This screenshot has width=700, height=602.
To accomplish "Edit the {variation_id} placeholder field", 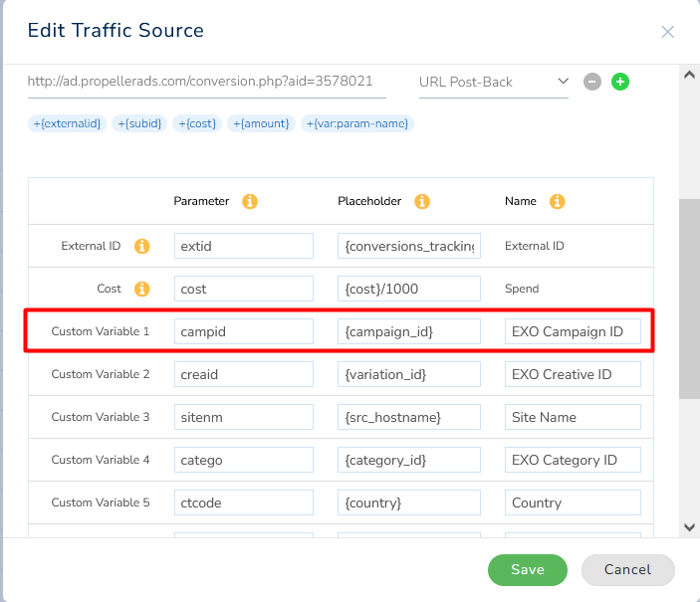I will pos(409,374).
